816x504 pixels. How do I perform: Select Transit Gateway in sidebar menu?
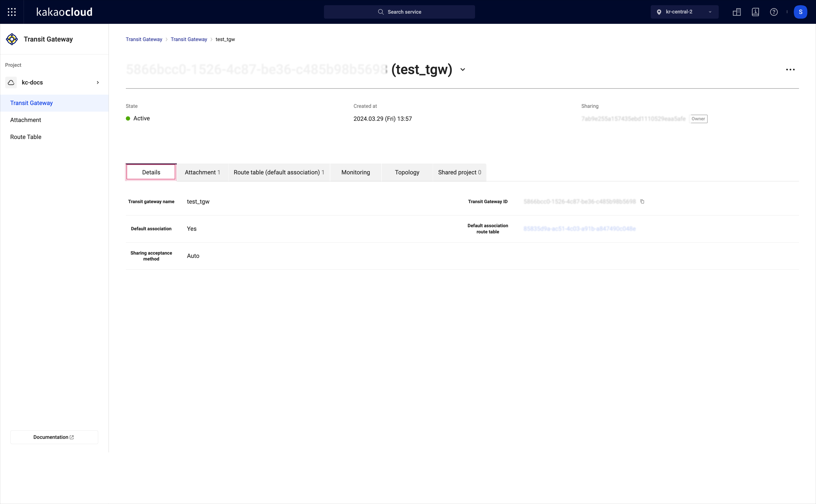click(54, 103)
